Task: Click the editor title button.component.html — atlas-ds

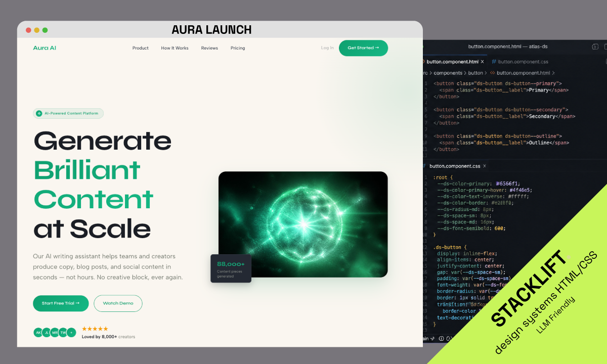Action: point(507,47)
